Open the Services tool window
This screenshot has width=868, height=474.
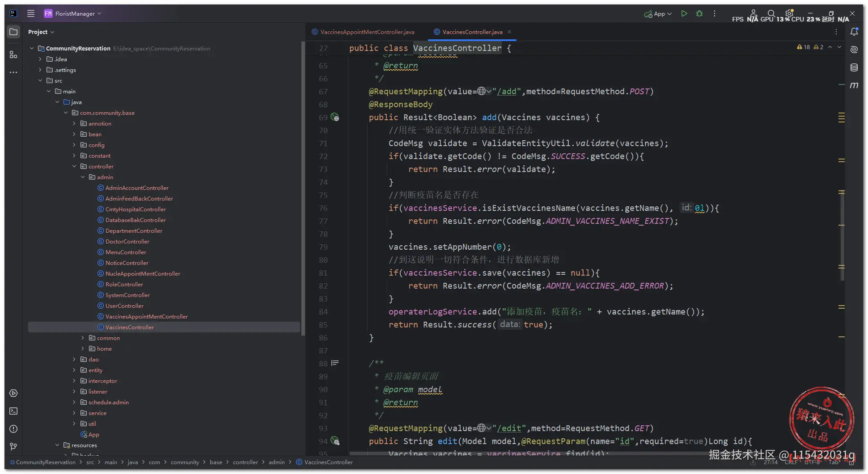13,393
